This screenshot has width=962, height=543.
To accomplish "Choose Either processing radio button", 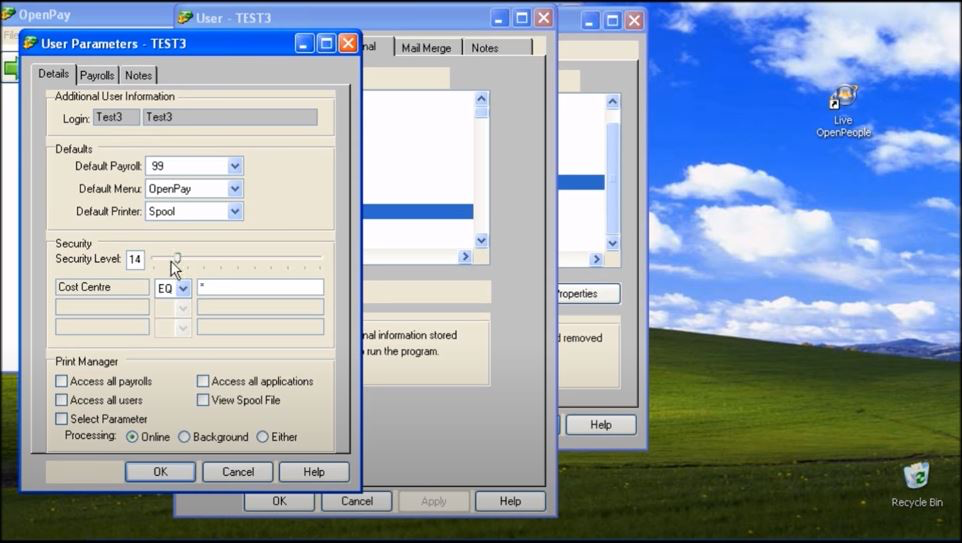I will pyautogui.click(x=263, y=437).
